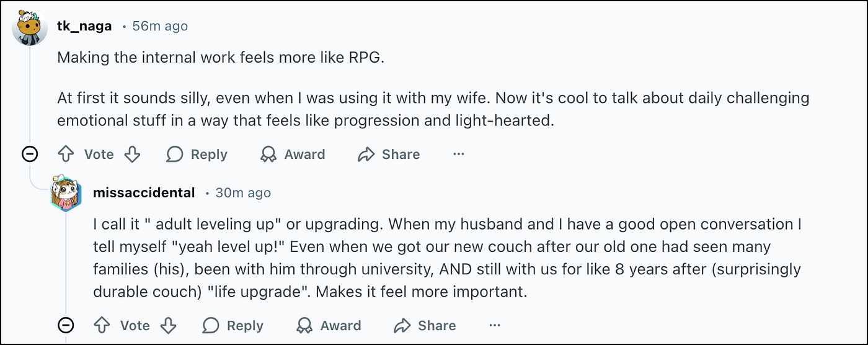Open the missaccidental username link
Screen dimensions: 868x345
point(144,192)
